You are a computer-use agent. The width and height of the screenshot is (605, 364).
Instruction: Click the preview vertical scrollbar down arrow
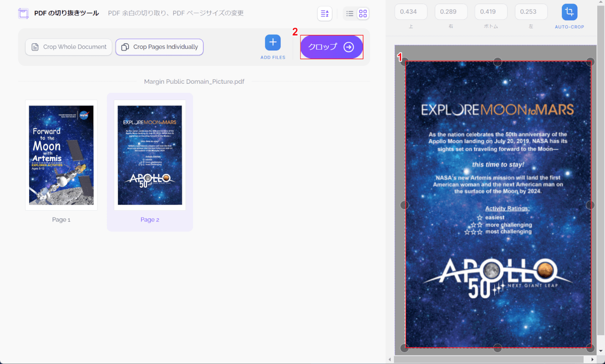coord(601,351)
